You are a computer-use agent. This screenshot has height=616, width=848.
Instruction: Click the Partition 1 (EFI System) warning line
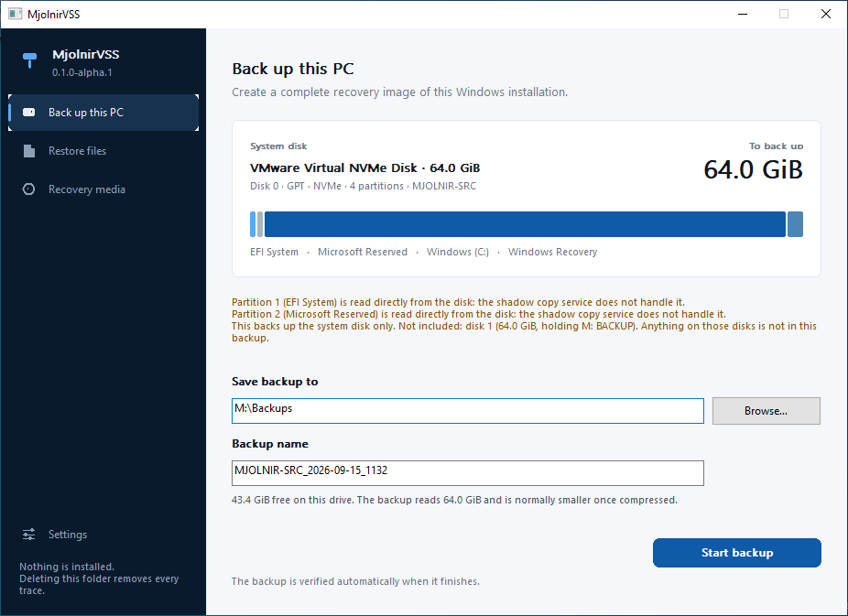pyautogui.click(x=458, y=302)
